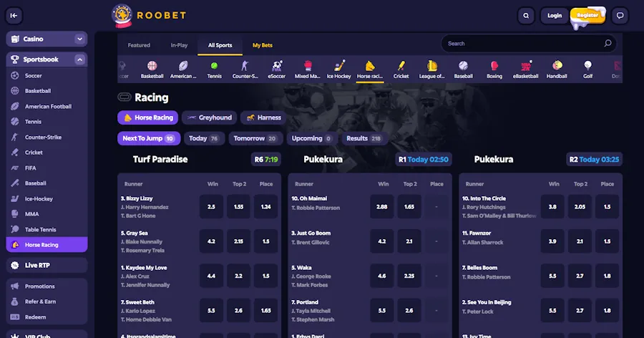Select Boxing glove icon in strip
This screenshot has height=338, width=644.
(494, 69)
